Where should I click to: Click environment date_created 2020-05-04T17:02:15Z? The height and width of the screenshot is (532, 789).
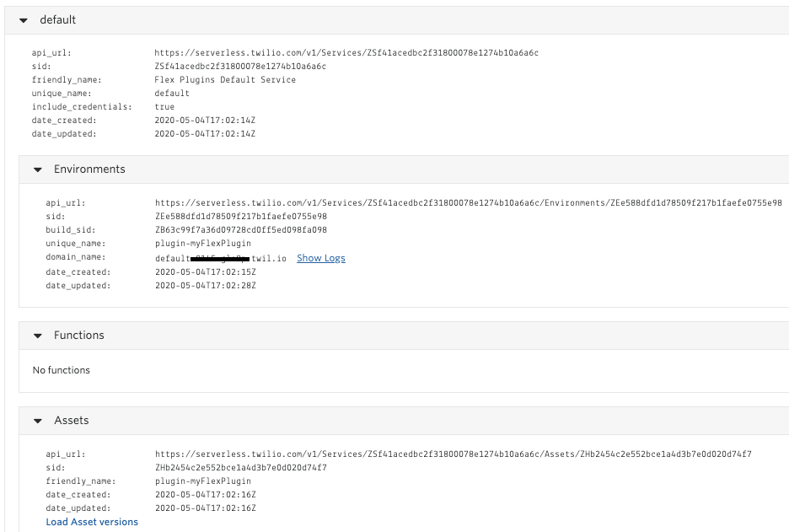pos(206,272)
